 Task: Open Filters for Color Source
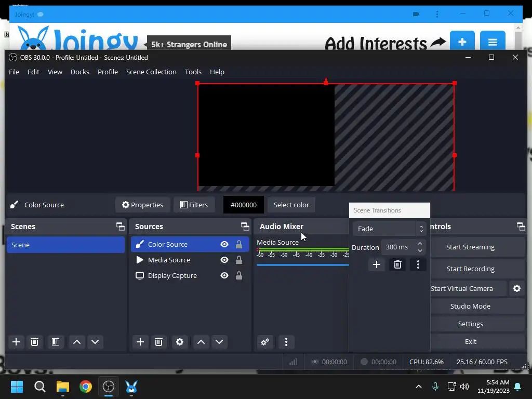coord(194,205)
